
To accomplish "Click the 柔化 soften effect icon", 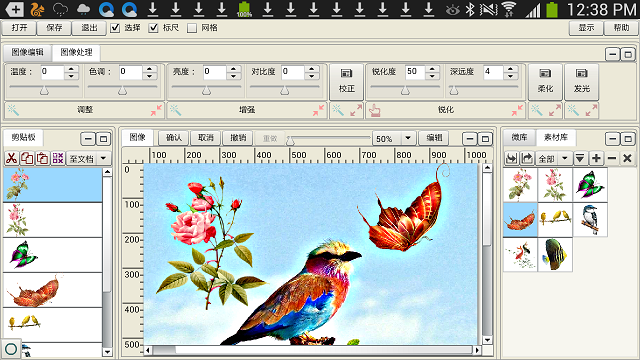I will tap(545, 81).
